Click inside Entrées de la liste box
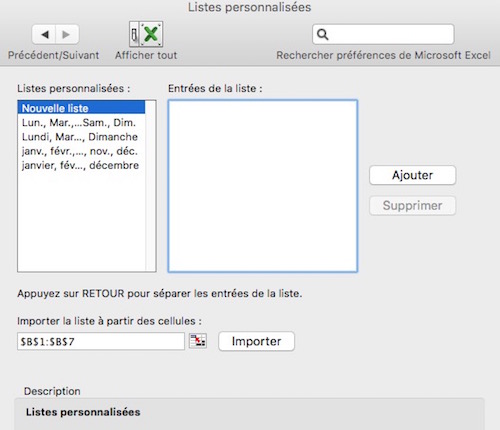The height and width of the screenshot is (430, 500). 263,186
